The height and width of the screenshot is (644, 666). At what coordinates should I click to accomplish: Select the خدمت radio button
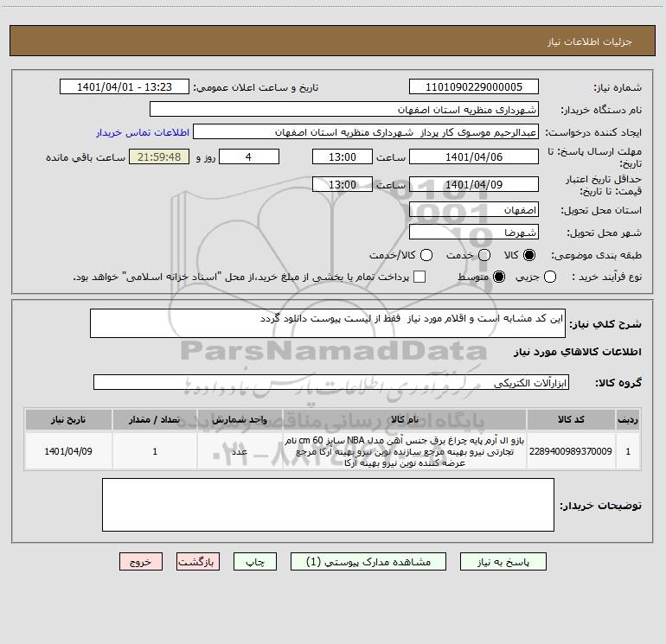(484, 255)
